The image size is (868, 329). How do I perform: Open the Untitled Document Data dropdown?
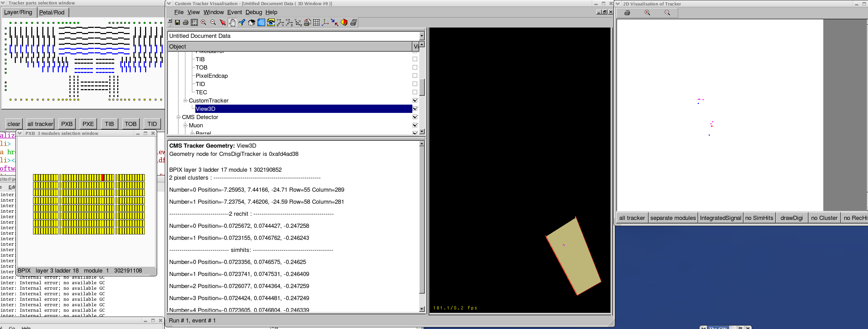pos(422,36)
